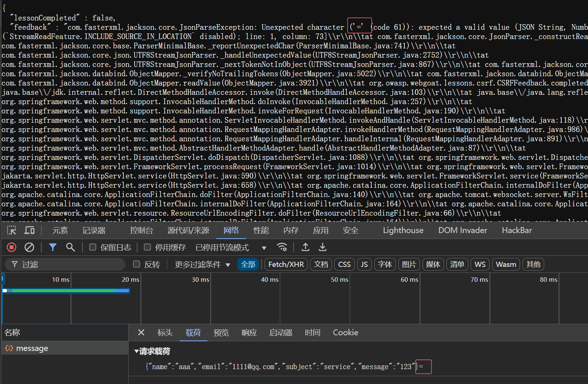This screenshot has height=384, width=588.
Task: Filter requests by JS
Action: pos(364,264)
